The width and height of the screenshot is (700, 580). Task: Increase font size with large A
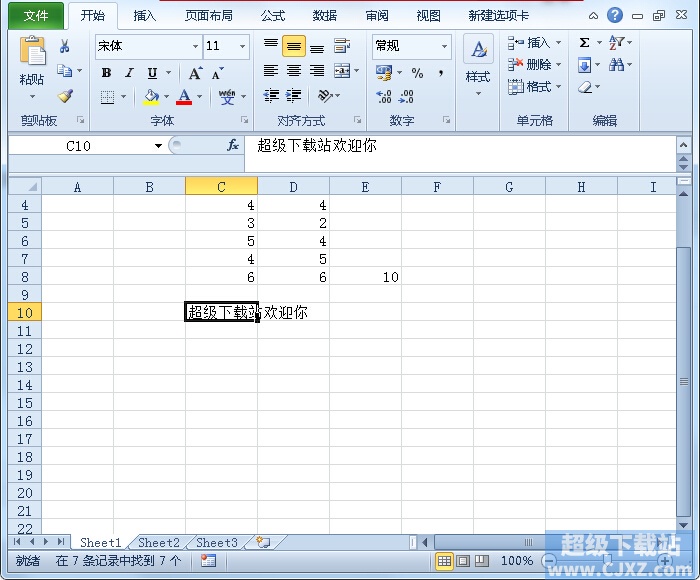pyautogui.click(x=195, y=73)
